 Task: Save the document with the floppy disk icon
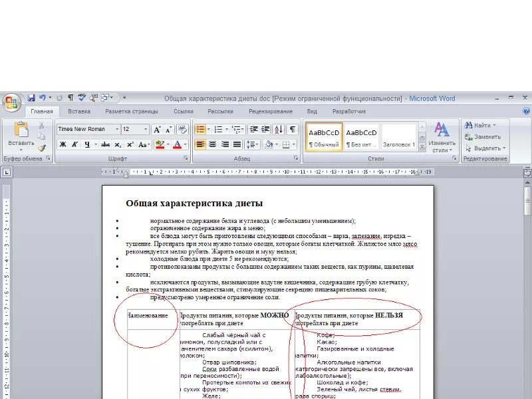(x=31, y=98)
